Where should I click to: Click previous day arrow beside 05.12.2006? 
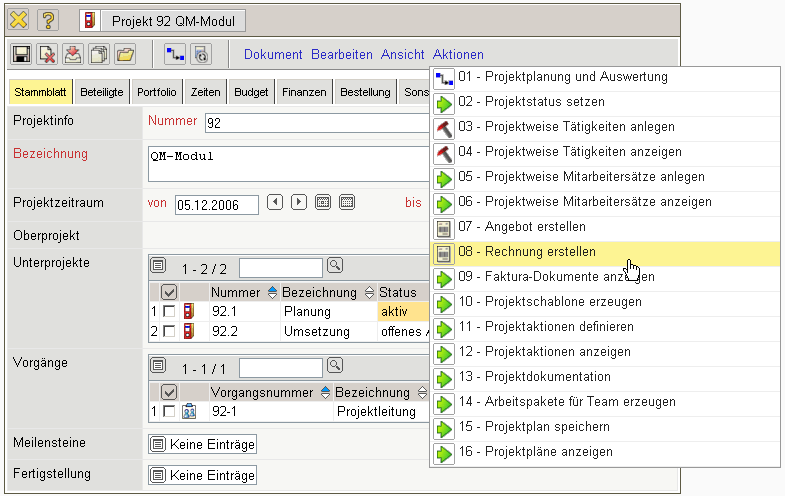coord(275,203)
